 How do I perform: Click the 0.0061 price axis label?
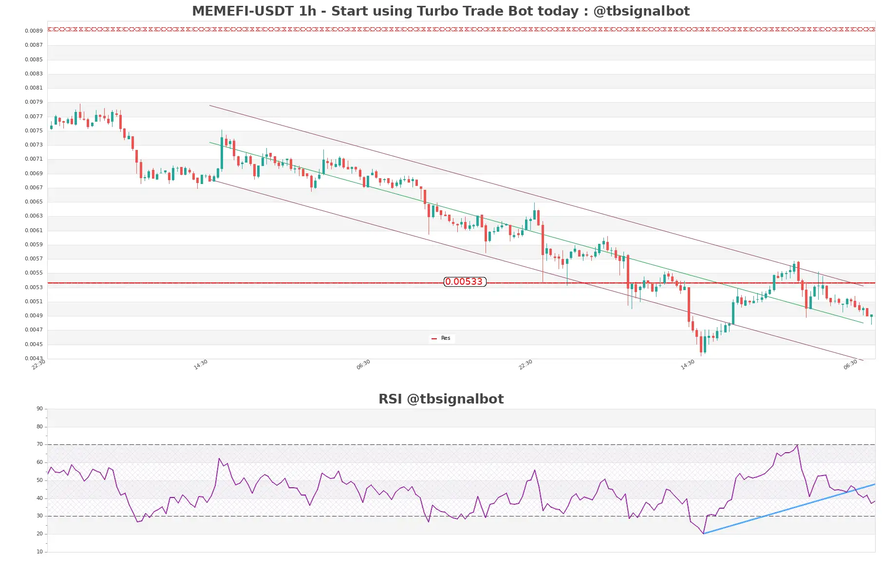[x=34, y=230]
